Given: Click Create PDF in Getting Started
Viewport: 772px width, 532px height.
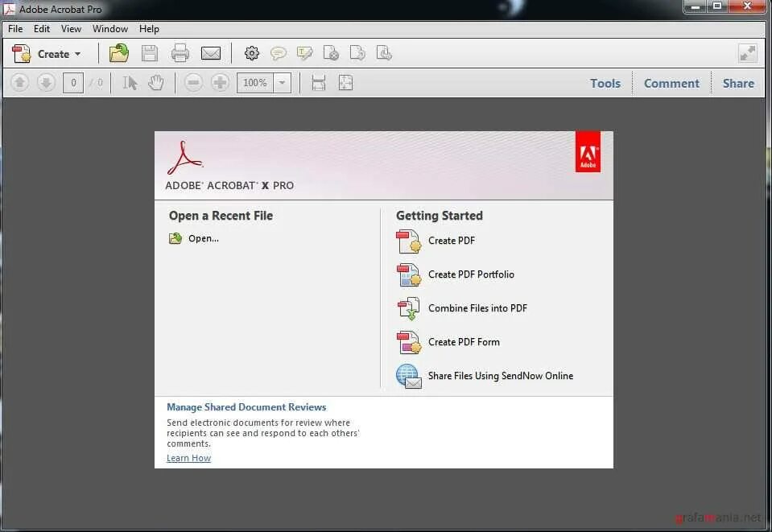Looking at the screenshot, I should point(452,241).
